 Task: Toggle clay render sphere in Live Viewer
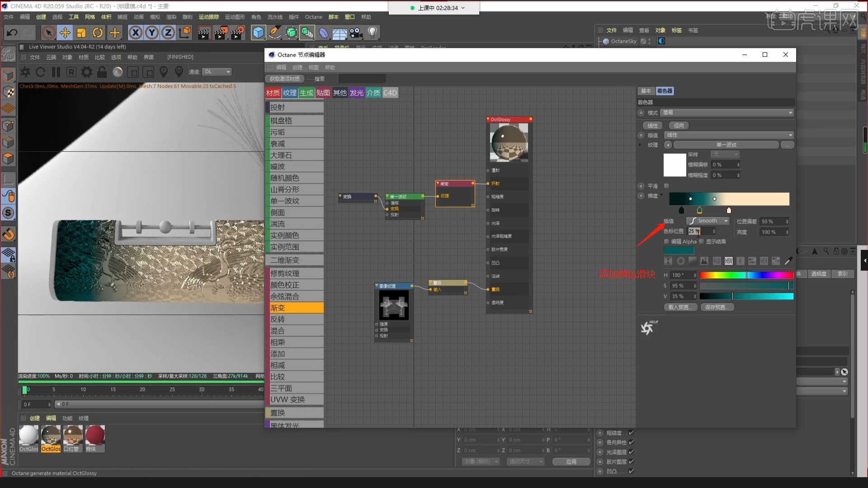coord(118,72)
